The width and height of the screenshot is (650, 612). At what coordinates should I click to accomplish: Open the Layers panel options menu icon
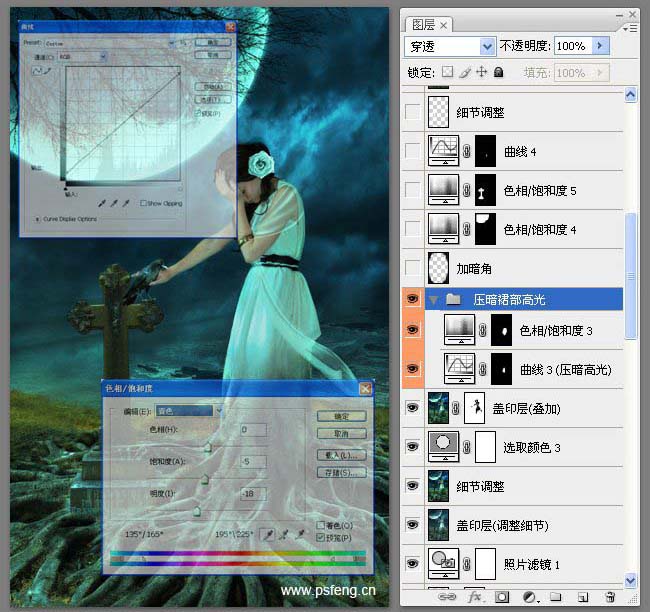tap(631, 28)
